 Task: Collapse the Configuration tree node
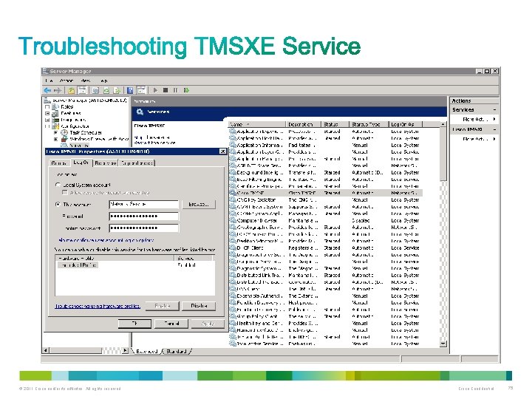[x=47, y=126]
